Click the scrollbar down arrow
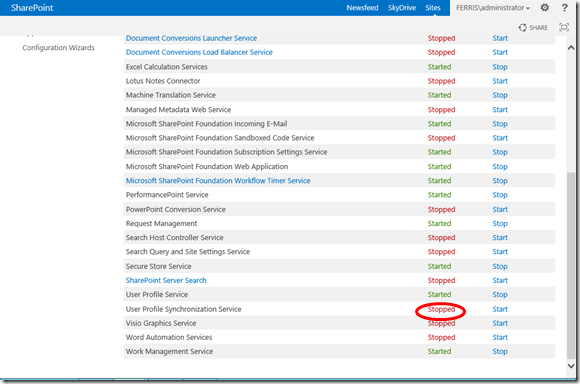 [571, 366]
